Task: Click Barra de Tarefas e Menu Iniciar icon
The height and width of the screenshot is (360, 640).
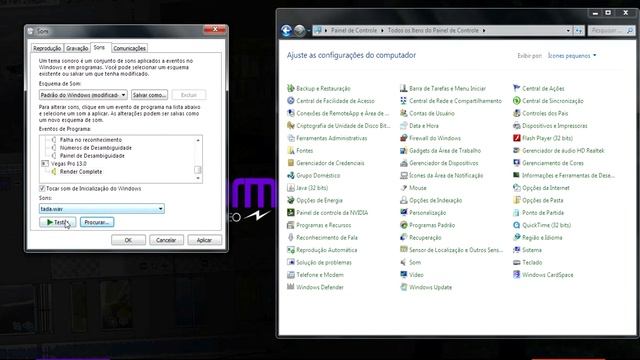Action: coord(404,88)
